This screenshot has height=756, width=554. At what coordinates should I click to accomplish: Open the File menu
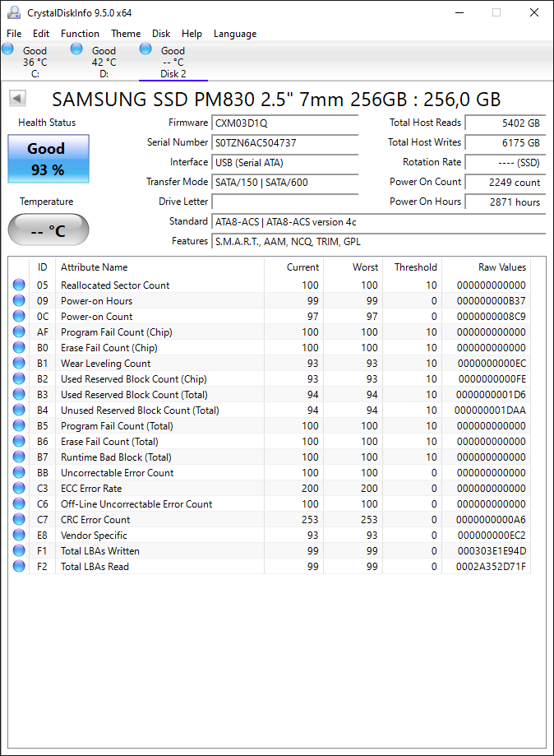(14, 34)
